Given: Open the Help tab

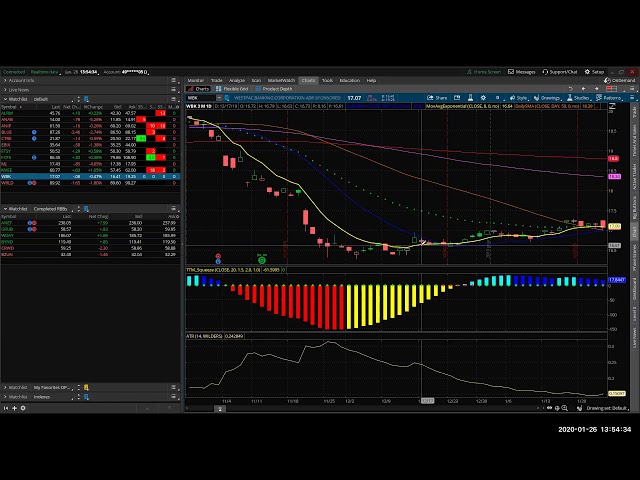Looking at the screenshot, I should point(371,80).
